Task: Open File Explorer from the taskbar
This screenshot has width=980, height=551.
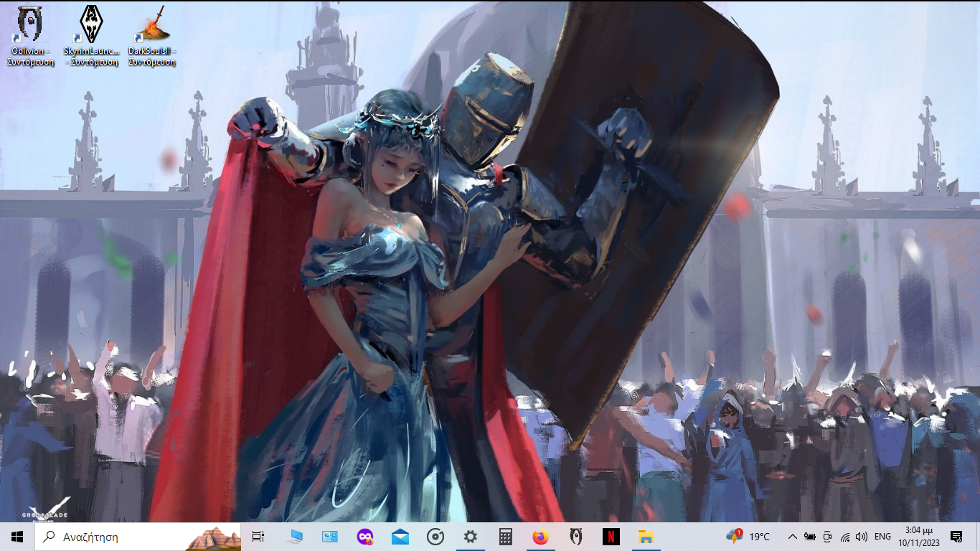Action: point(646,537)
